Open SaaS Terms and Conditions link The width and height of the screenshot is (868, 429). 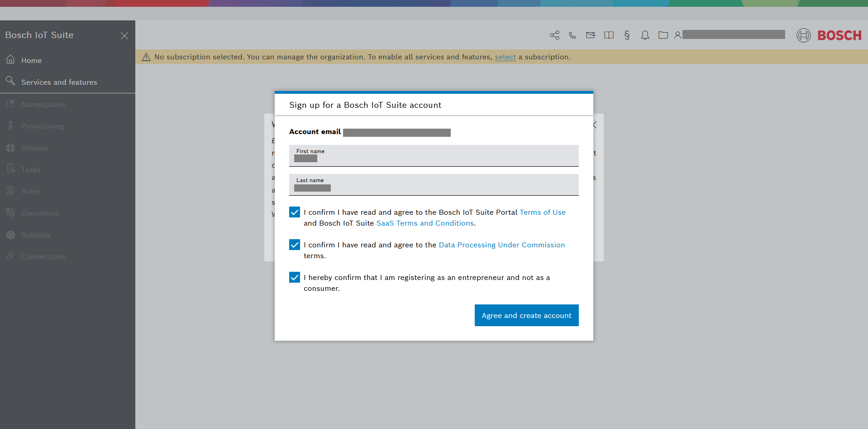click(425, 223)
